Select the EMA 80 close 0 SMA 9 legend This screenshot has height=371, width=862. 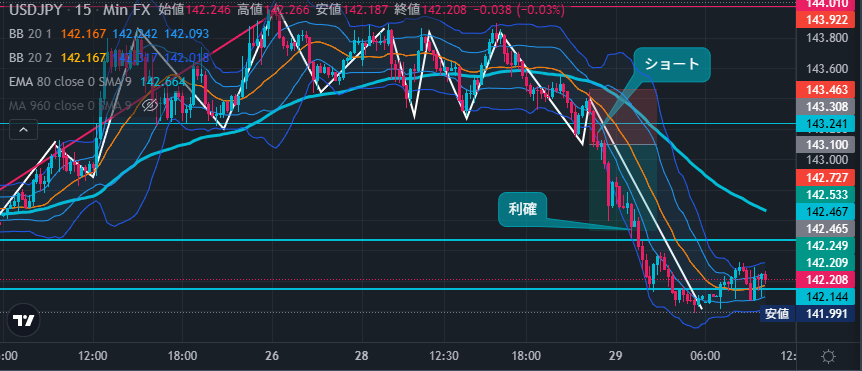71,81
